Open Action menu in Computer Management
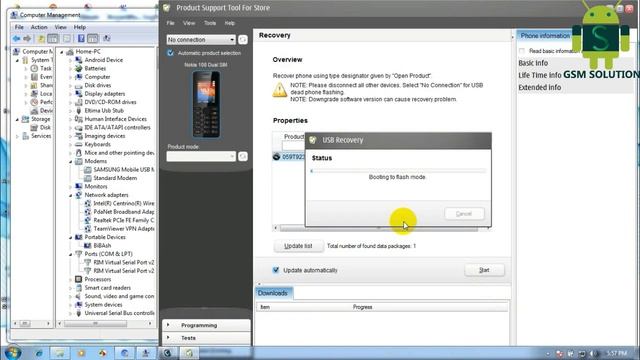 [x=39, y=27]
